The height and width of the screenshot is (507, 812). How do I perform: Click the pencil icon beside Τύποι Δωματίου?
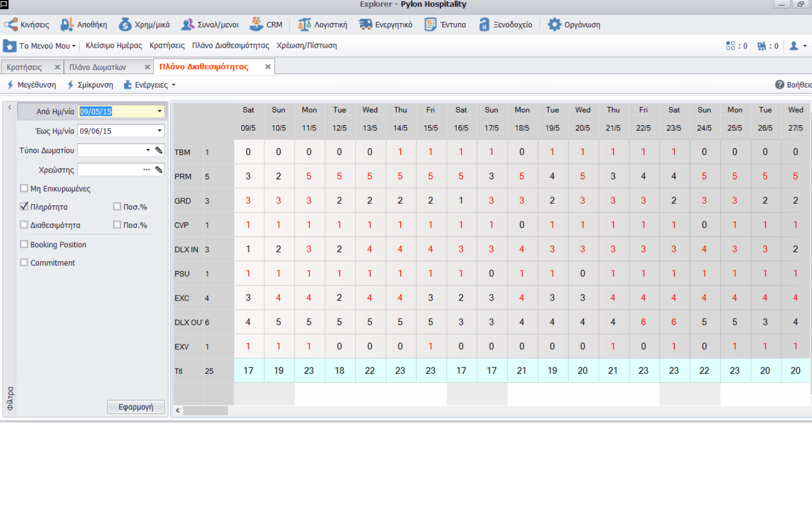pos(159,151)
